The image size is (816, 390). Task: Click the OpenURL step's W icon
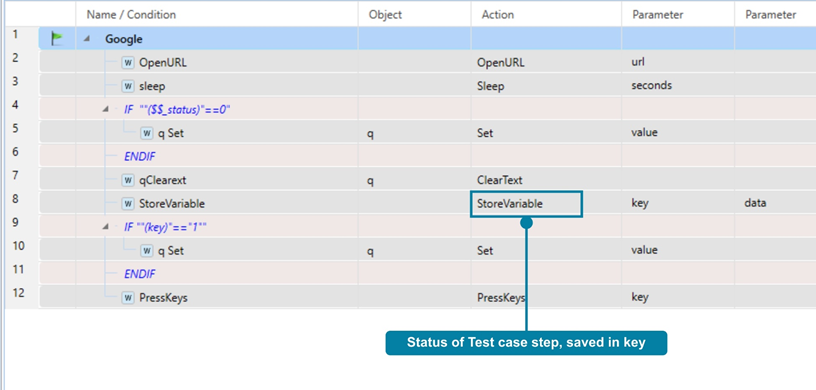click(x=128, y=62)
